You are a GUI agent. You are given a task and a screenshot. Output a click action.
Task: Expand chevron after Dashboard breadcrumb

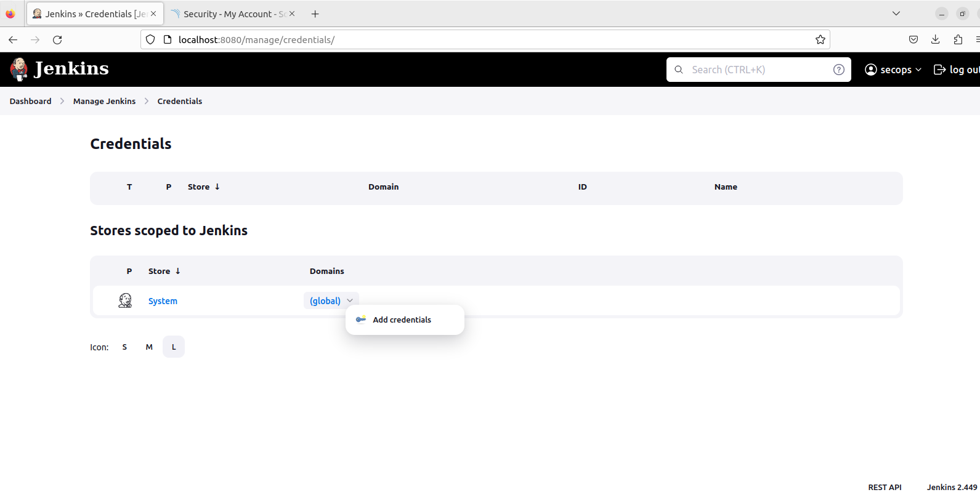click(x=62, y=101)
